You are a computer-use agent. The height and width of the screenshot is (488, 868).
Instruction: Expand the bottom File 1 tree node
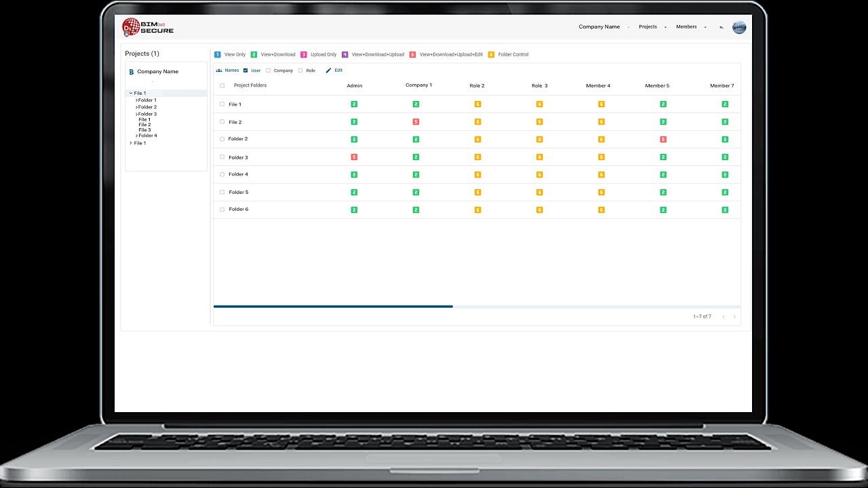(131, 143)
